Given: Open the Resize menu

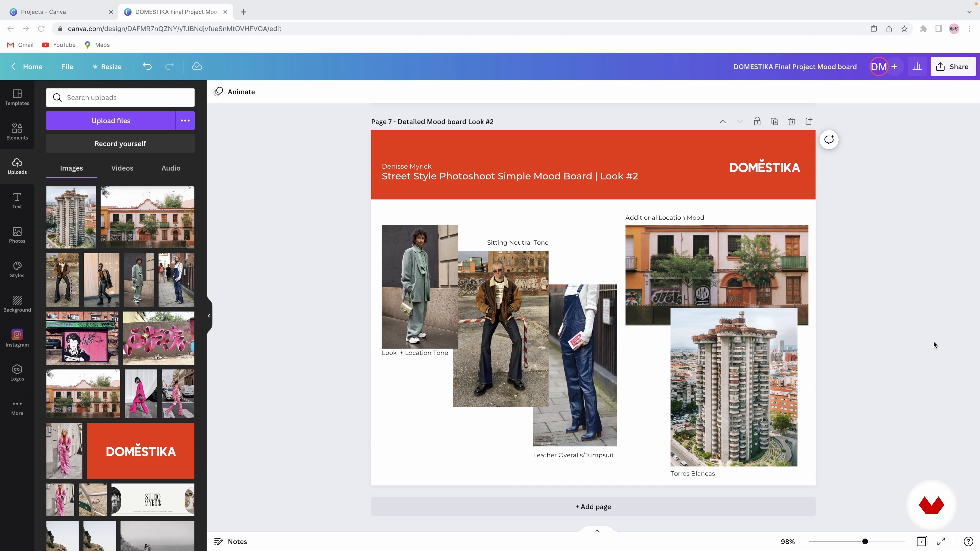Looking at the screenshot, I should (x=107, y=67).
